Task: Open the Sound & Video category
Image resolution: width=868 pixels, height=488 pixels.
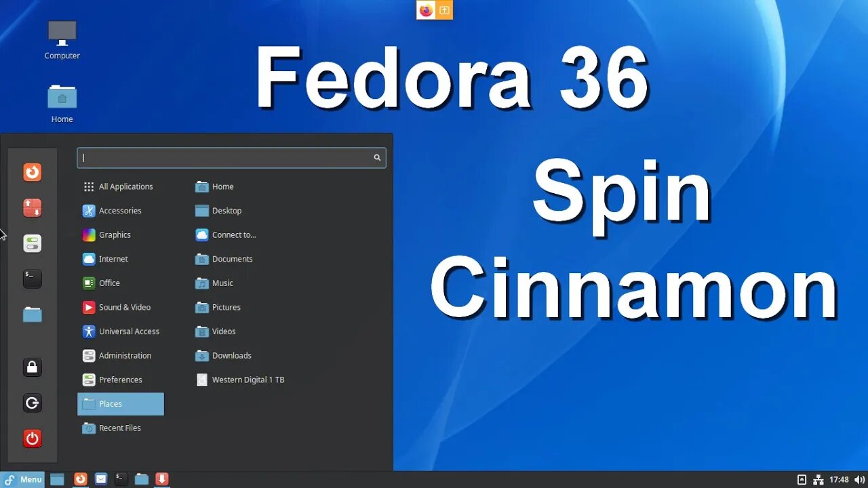Action: [120, 307]
